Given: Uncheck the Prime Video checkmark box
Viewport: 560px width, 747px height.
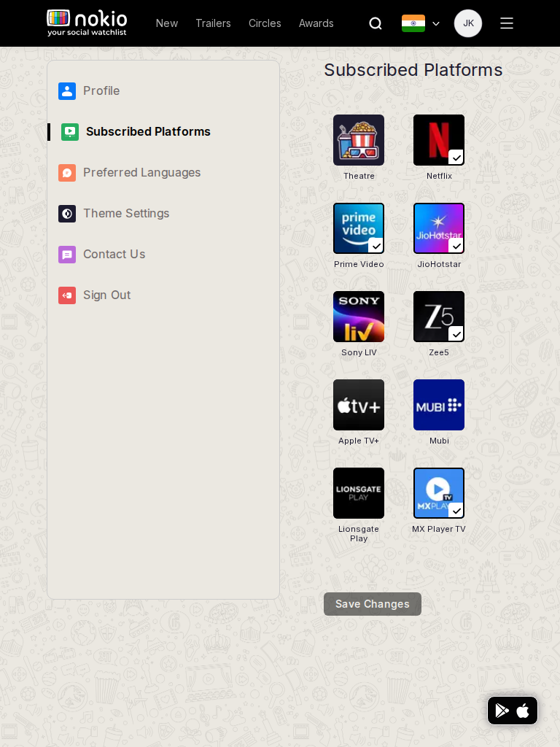Looking at the screenshot, I should [376, 245].
